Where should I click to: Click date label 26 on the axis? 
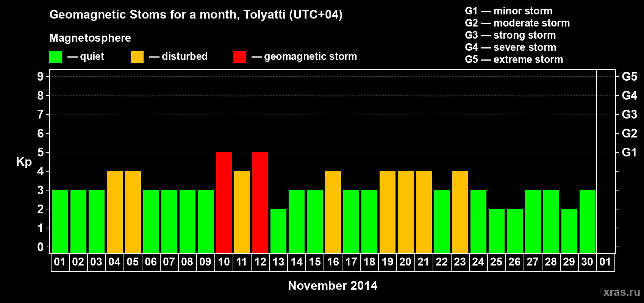point(514,262)
